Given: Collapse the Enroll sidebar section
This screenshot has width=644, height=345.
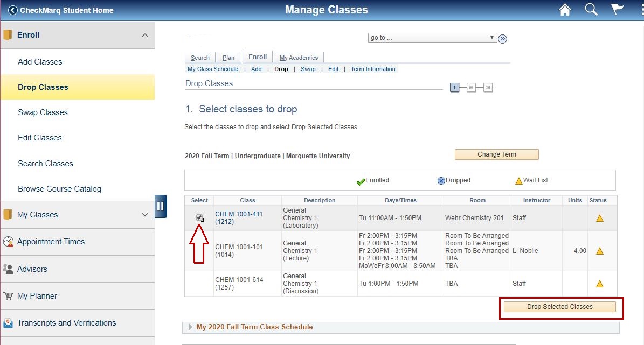Looking at the screenshot, I should click(x=144, y=35).
